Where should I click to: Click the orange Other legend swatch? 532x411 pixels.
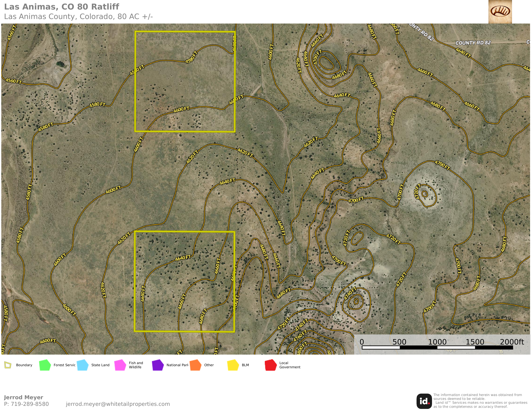coord(195,365)
